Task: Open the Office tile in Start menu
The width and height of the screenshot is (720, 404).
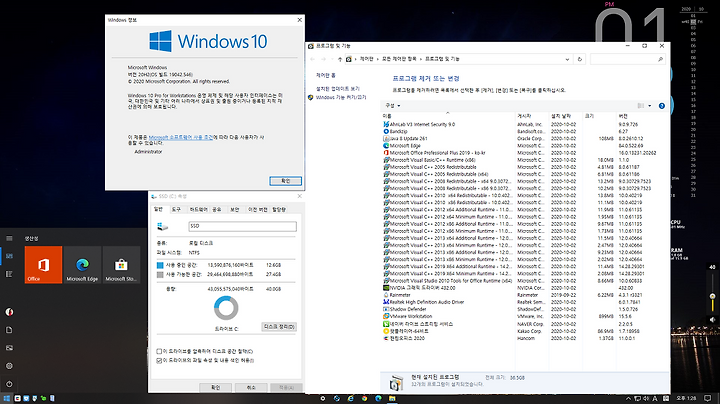Action: 43,265
